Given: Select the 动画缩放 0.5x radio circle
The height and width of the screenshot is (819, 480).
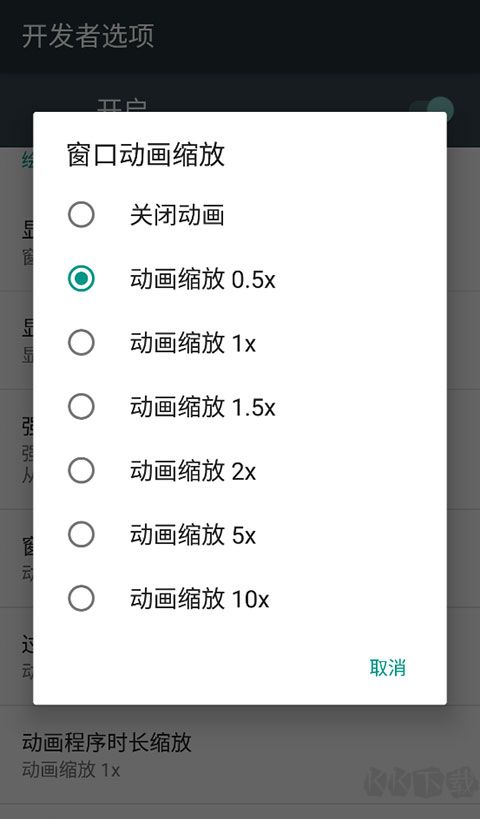Looking at the screenshot, I should click(x=81, y=278).
